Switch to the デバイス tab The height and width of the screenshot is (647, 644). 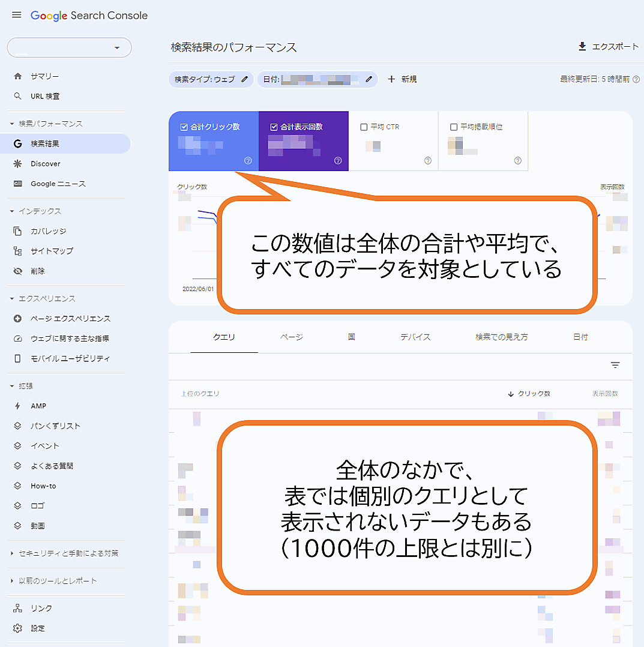point(415,337)
